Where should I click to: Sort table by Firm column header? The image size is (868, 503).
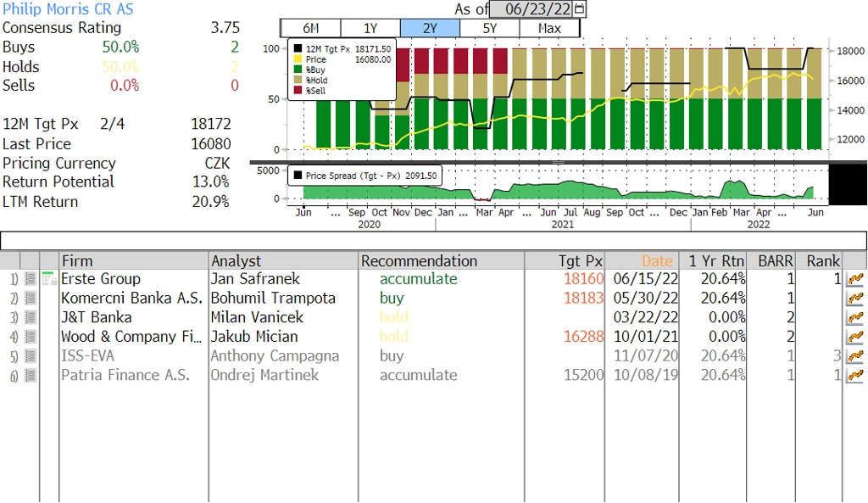tap(133, 261)
